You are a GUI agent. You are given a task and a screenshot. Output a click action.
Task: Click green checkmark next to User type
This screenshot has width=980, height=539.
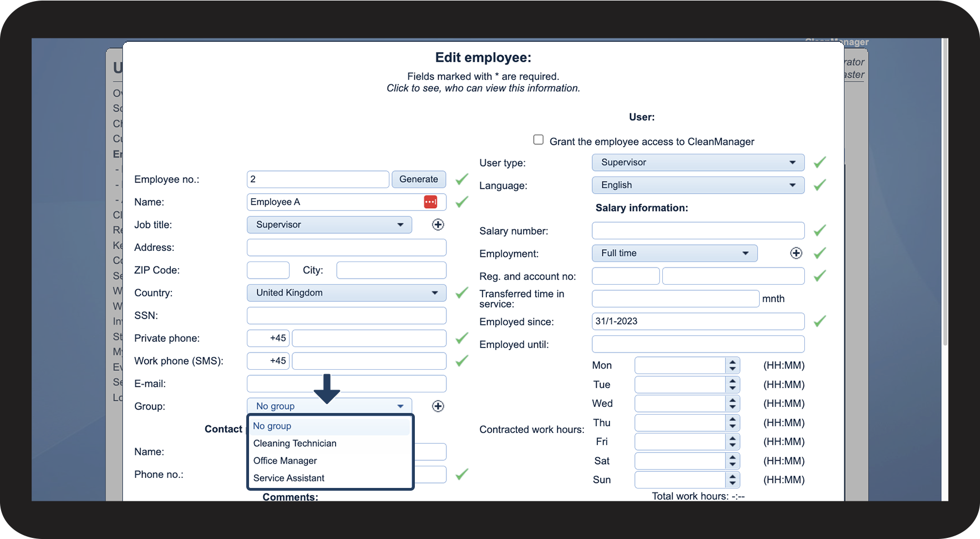point(820,163)
